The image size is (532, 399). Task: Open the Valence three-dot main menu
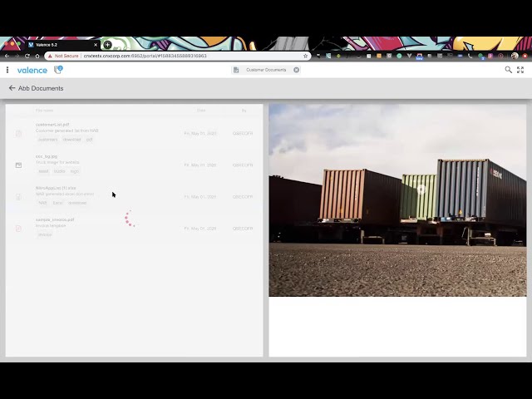(x=7, y=70)
